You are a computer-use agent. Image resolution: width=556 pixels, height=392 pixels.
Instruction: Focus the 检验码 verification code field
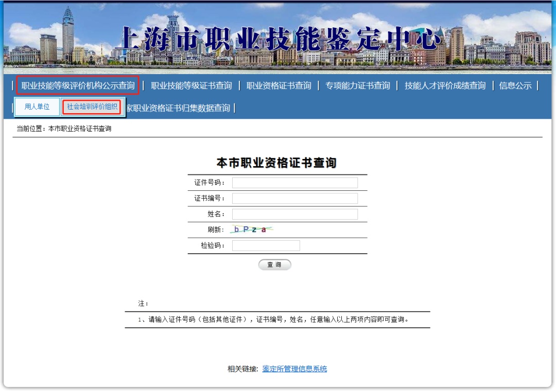[266, 246]
